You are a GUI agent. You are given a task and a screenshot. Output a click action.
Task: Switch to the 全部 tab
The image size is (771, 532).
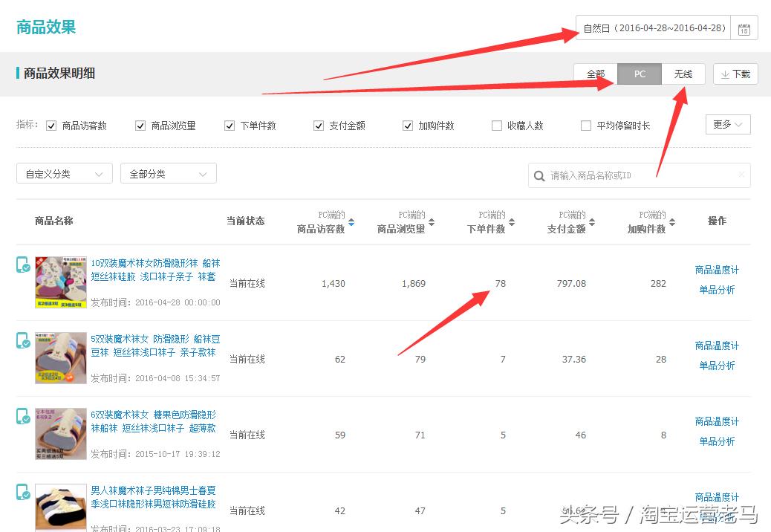click(596, 74)
